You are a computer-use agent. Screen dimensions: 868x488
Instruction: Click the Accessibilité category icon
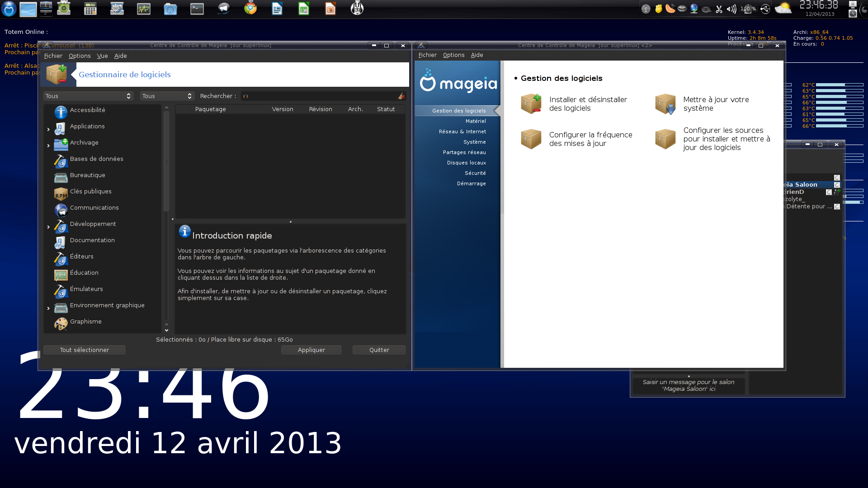[x=61, y=112]
